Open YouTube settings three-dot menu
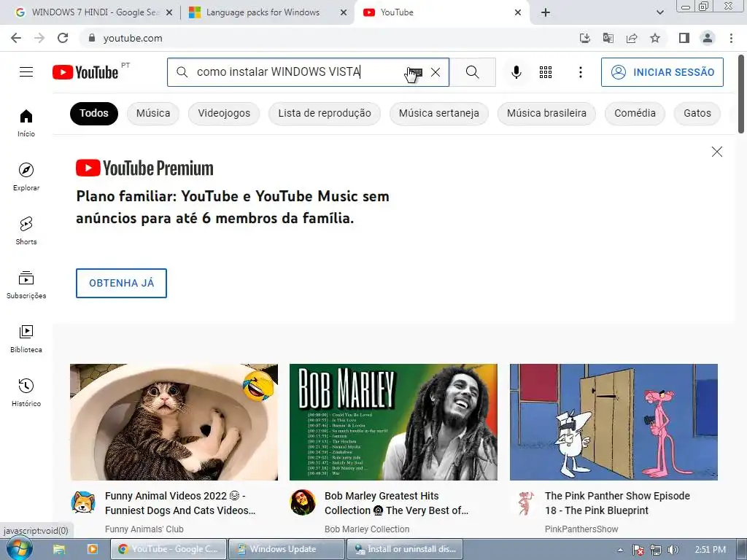Image resolution: width=747 pixels, height=560 pixels. (x=580, y=72)
